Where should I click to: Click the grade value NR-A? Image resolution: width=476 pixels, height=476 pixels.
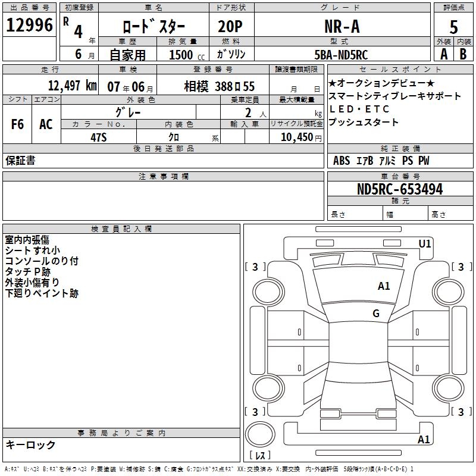(342, 26)
